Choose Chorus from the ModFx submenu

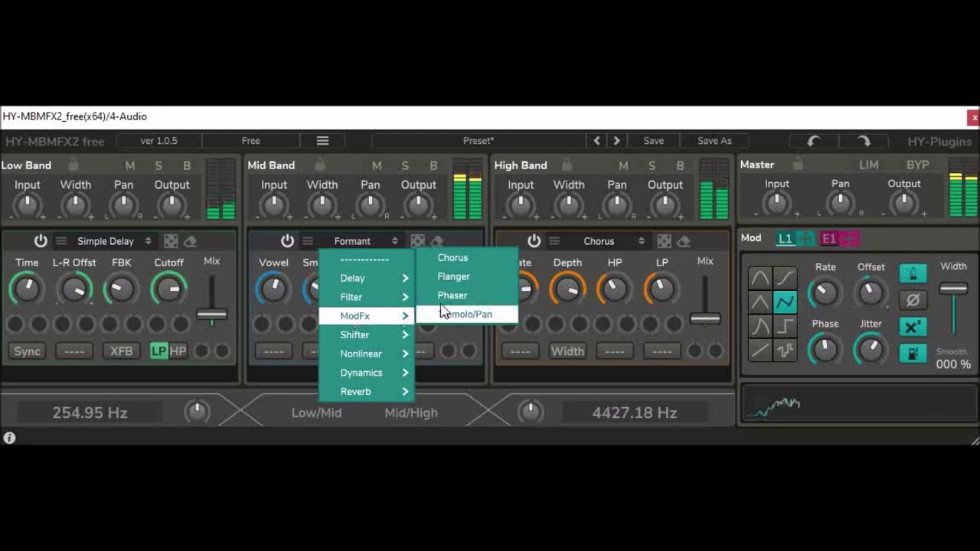click(467, 258)
